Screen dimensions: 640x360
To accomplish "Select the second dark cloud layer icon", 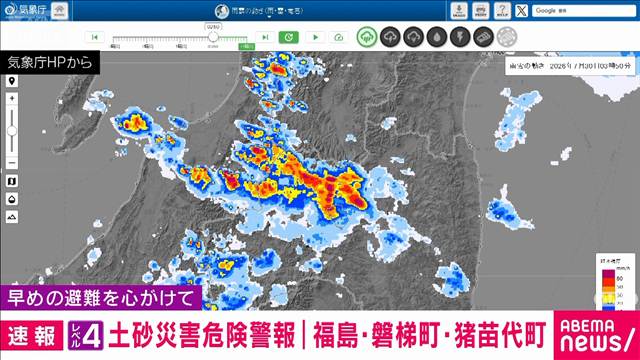I will pos(413,37).
